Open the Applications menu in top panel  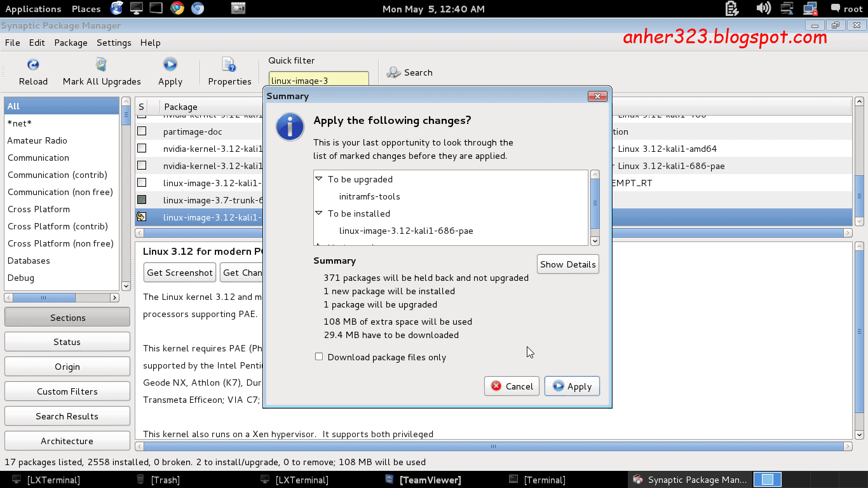click(33, 9)
